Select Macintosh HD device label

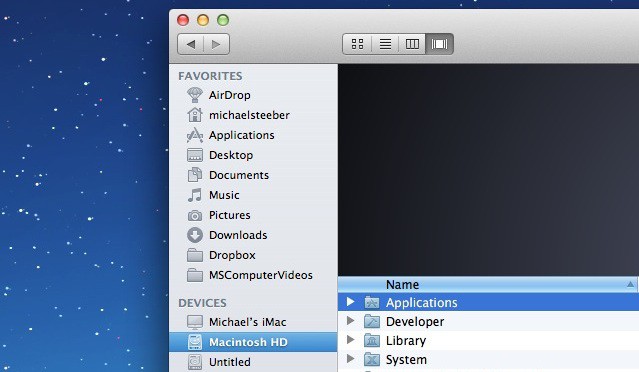[248, 342]
